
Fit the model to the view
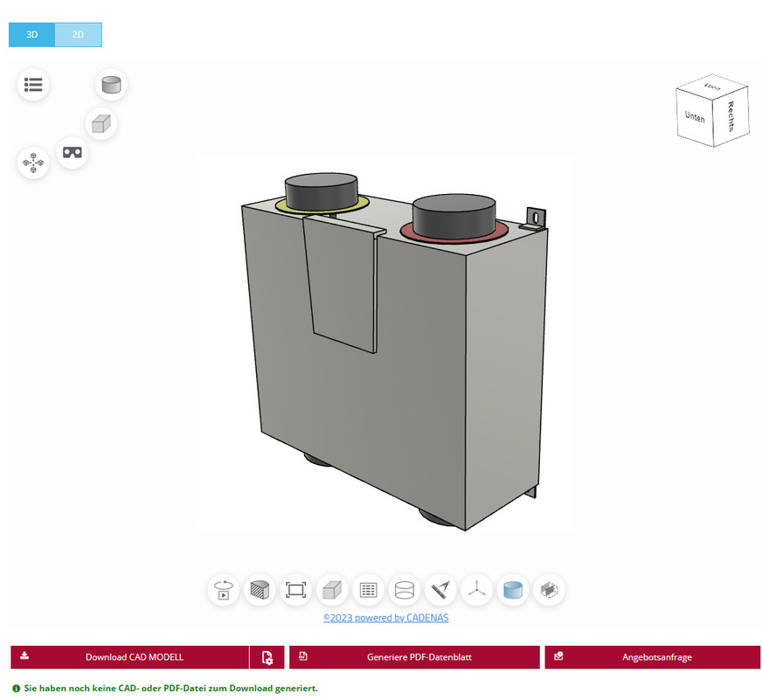[295, 590]
